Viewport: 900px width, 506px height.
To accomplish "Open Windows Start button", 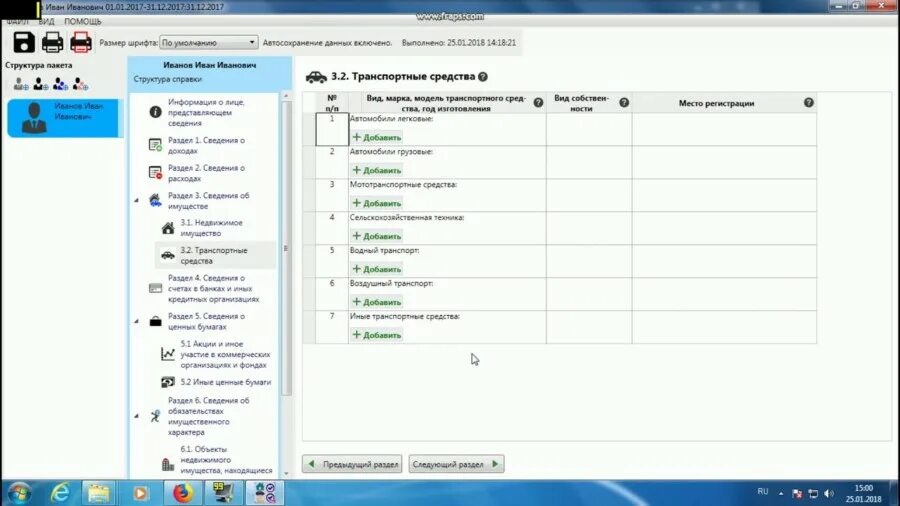I will (18, 493).
